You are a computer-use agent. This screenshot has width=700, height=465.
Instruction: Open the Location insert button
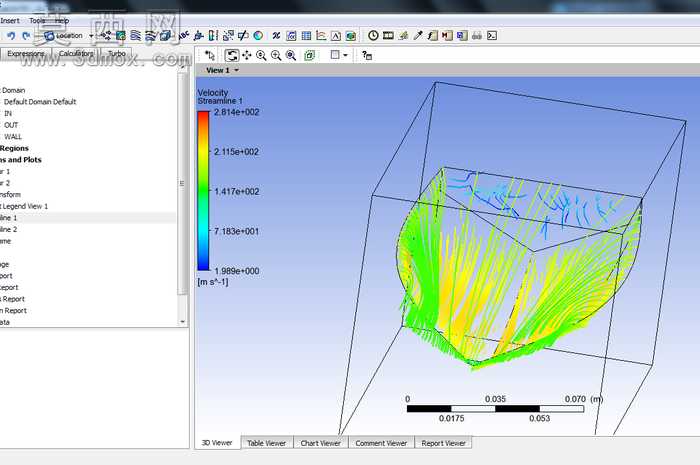(62, 36)
